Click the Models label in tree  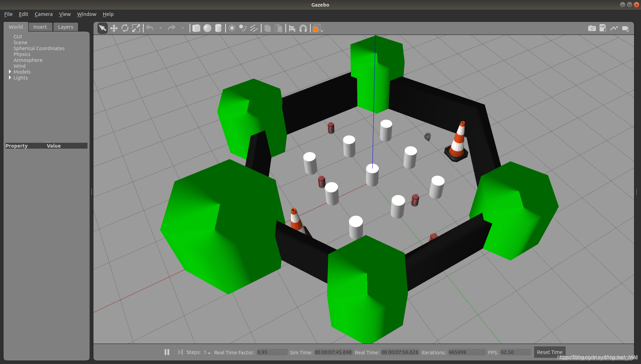[22, 72]
